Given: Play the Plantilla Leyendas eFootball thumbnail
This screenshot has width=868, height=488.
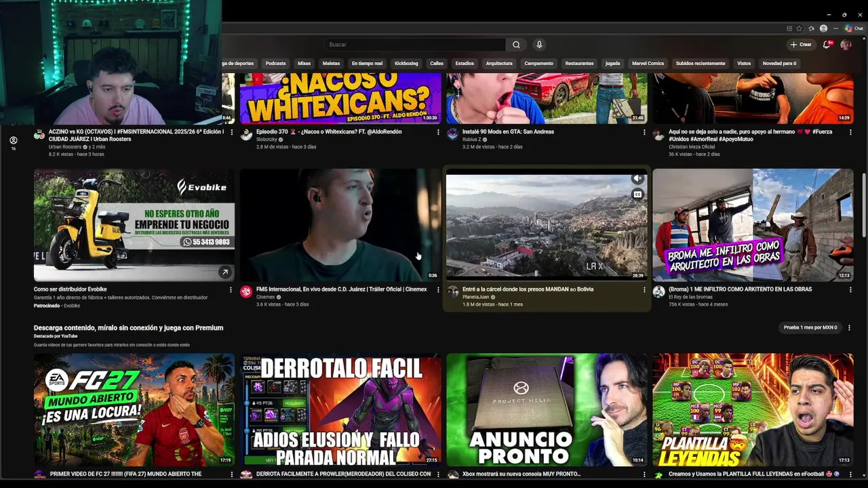Looking at the screenshot, I should click(x=753, y=409).
